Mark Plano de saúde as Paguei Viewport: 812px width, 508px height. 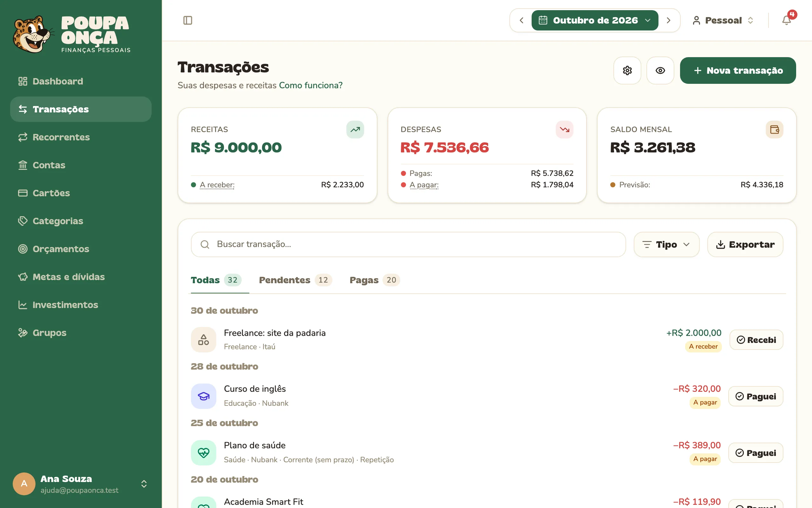(756, 452)
